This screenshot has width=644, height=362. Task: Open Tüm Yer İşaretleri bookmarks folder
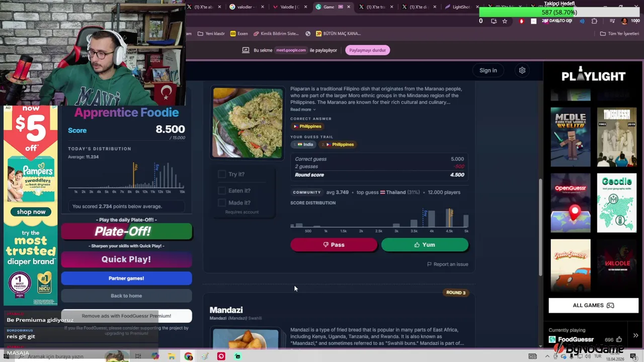pyautogui.click(x=619, y=34)
